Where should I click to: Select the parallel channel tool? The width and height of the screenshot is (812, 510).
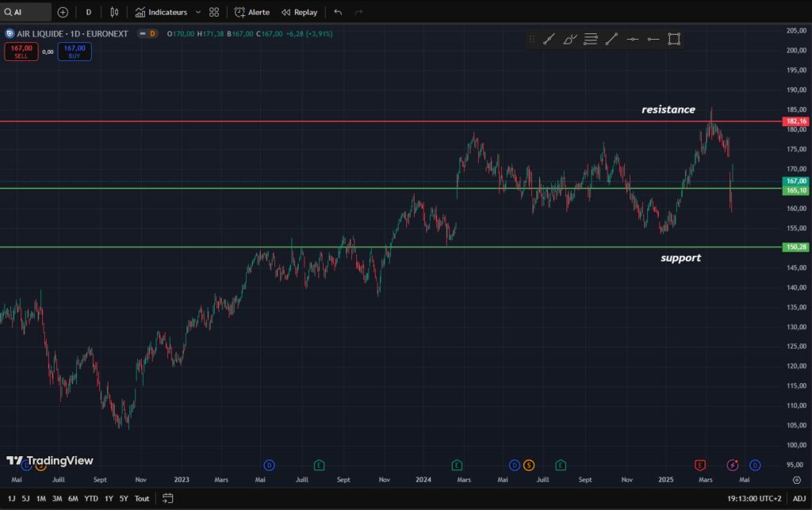[x=591, y=39]
